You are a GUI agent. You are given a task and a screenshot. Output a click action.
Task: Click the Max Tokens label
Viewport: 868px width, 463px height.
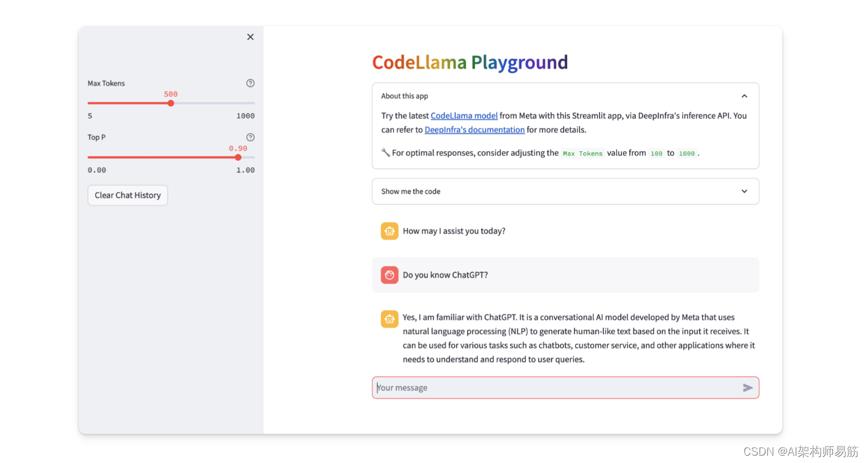pyautogui.click(x=106, y=83)
